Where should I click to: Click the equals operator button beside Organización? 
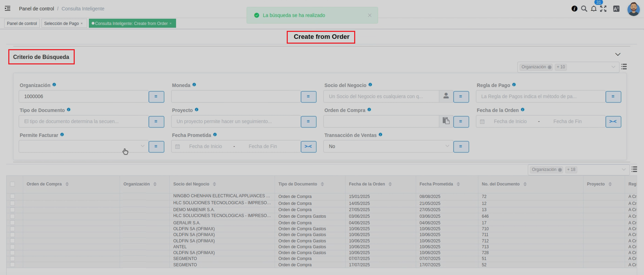tap(156, 97)
